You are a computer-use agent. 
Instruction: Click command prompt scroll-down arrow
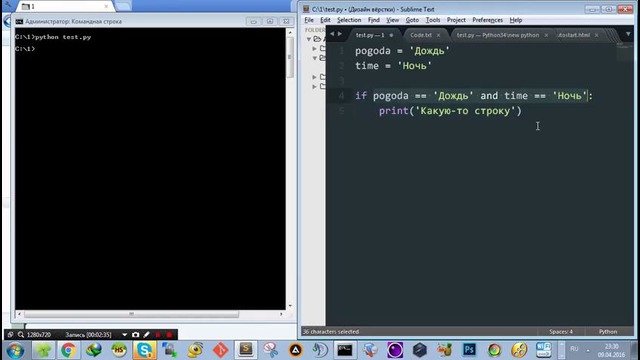(290, 306)
